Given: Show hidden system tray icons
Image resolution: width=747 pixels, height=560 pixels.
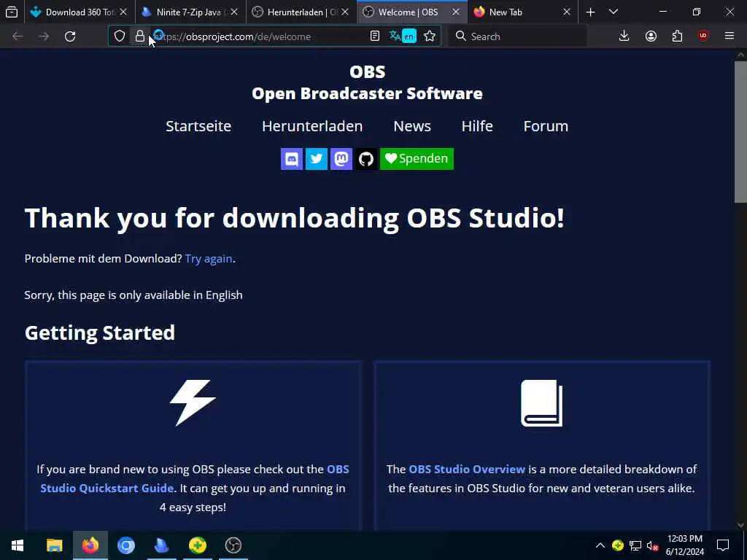Looking at the screenshot, I should (x=600, y=545).
